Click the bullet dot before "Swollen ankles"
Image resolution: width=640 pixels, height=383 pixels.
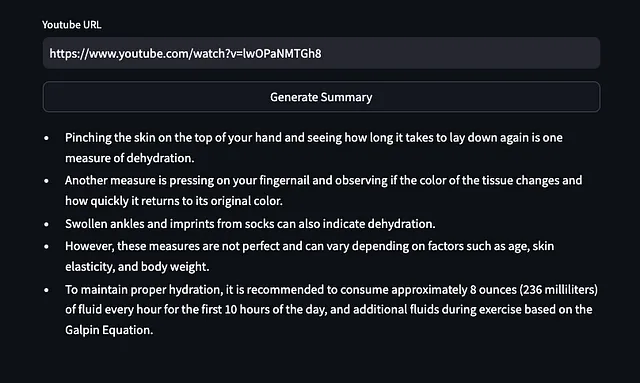point(46,224)
